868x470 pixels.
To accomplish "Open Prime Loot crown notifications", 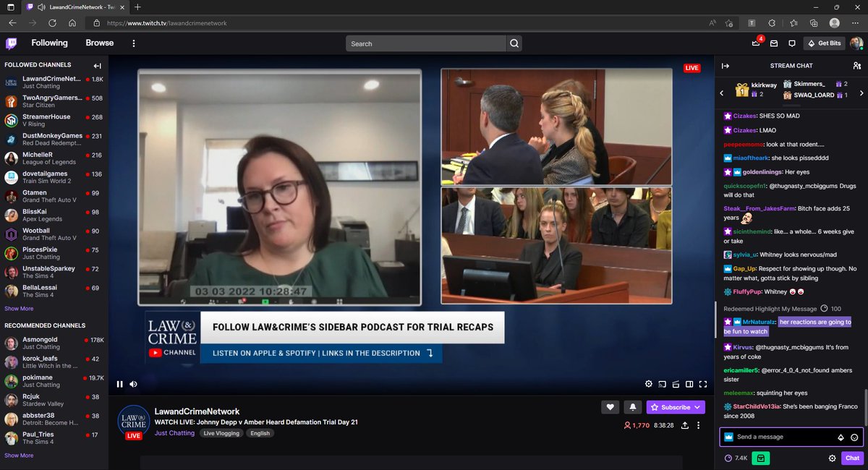I will 756,43.
